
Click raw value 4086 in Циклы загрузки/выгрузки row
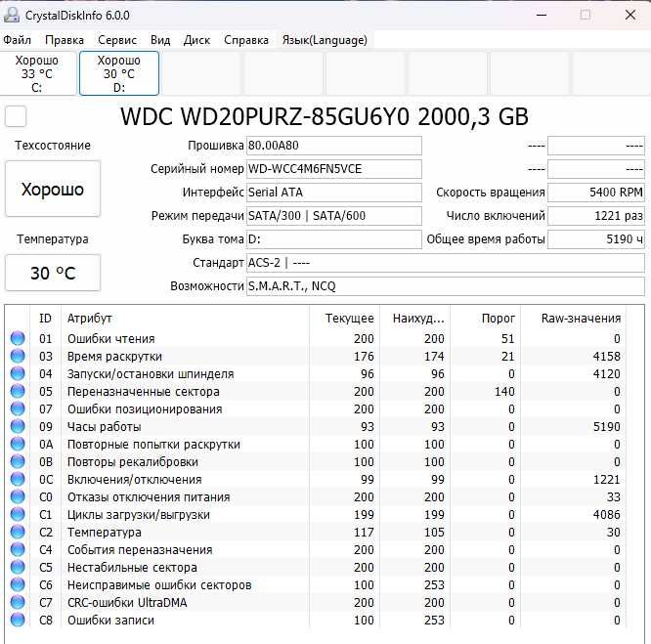click(606, 515)
